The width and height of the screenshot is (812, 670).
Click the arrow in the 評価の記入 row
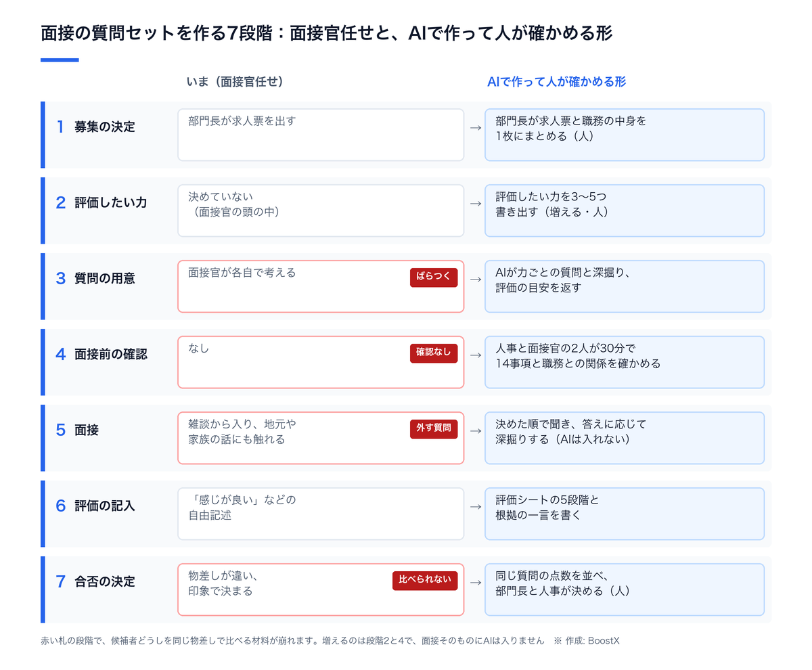pyautogui.click(x=475, y=506)
